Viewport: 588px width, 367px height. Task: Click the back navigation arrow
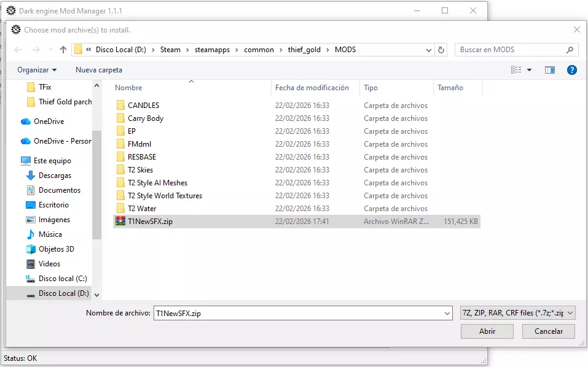pos(18,50)
